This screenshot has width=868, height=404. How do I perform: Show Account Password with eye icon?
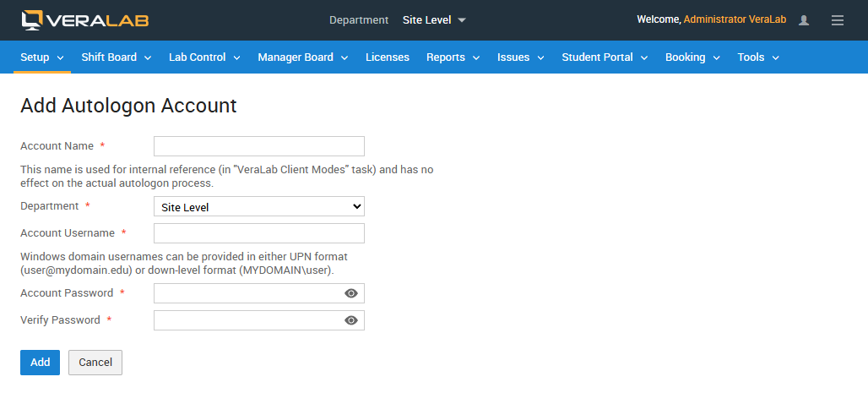(x=351, y=293)
